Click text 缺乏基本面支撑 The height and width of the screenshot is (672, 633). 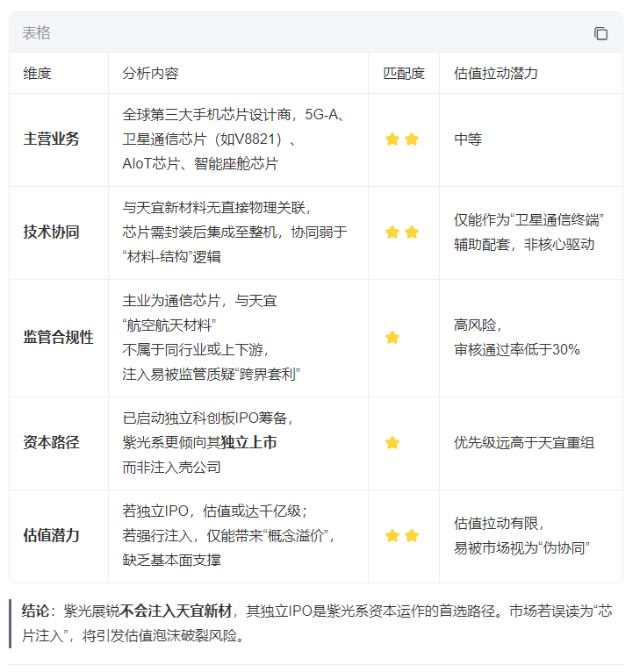(171, 560)
